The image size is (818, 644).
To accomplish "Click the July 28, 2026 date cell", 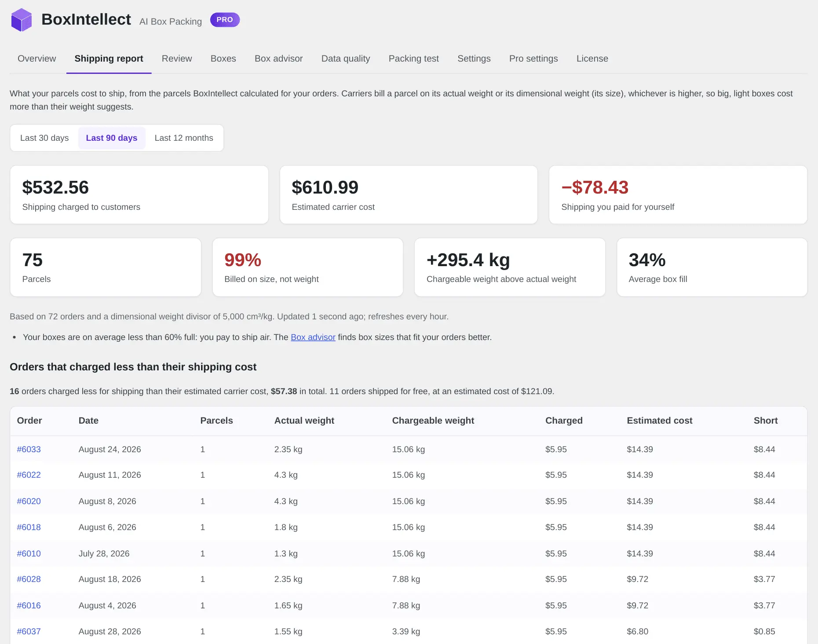I will click(x=104, y=554).
